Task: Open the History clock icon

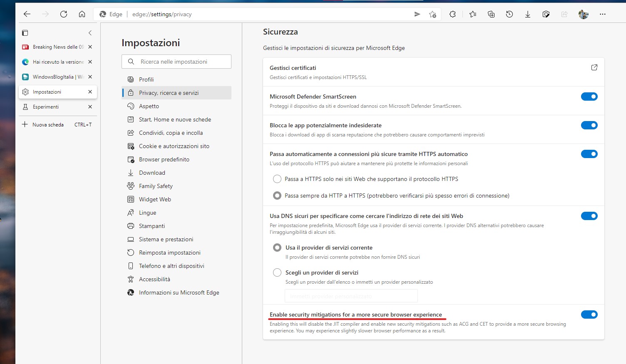Action: click(x=509, y=14)
